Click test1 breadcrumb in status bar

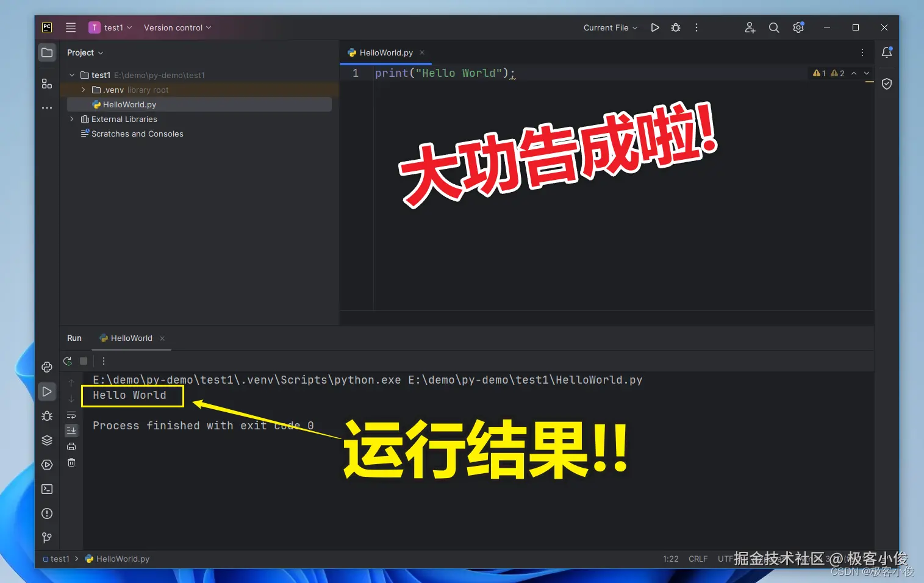pyautogui.click(x=56, y=559)
